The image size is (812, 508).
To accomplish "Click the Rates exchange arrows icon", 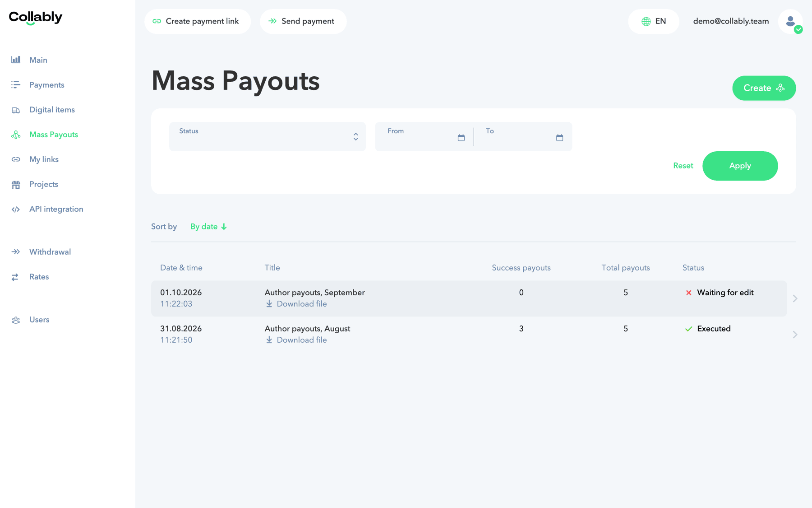I will [15, 277].
